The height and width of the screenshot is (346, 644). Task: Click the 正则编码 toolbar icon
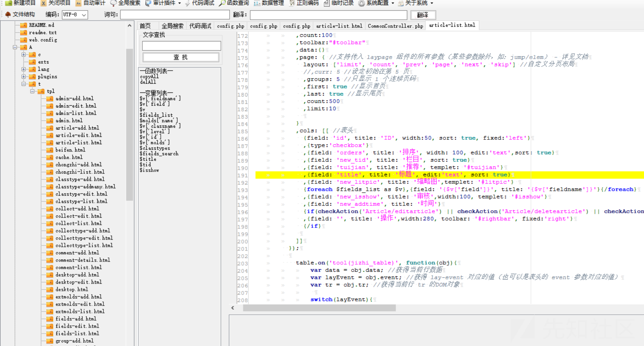(x=292, y=3)
